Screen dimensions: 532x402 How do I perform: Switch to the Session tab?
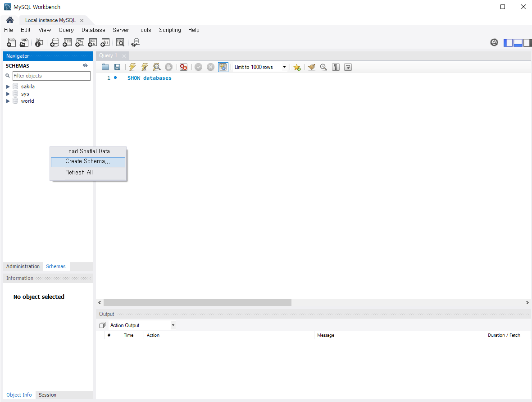(x=47, y=394)
